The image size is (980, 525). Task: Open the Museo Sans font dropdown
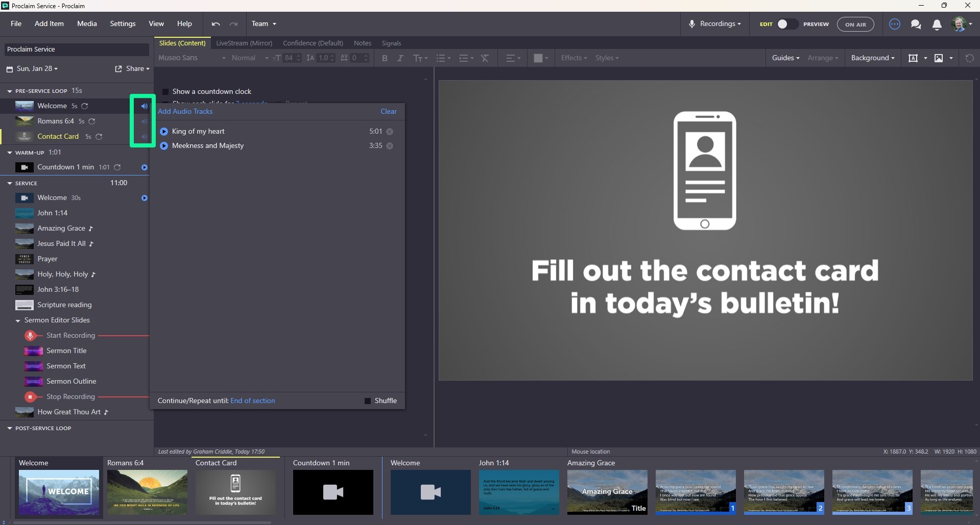tap(192, 58)
